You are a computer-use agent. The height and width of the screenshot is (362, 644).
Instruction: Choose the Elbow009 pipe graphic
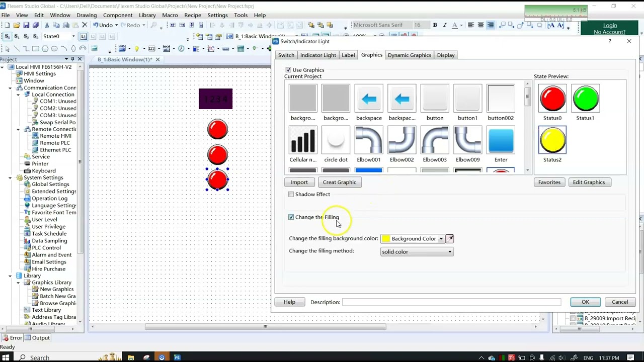[467, 140]
